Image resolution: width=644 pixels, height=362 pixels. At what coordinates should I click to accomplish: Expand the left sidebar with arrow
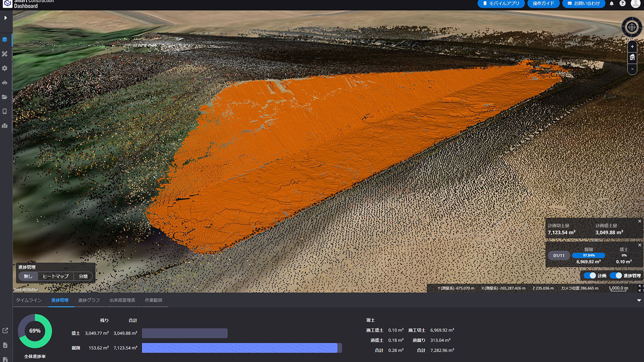[x=5, y=18]
